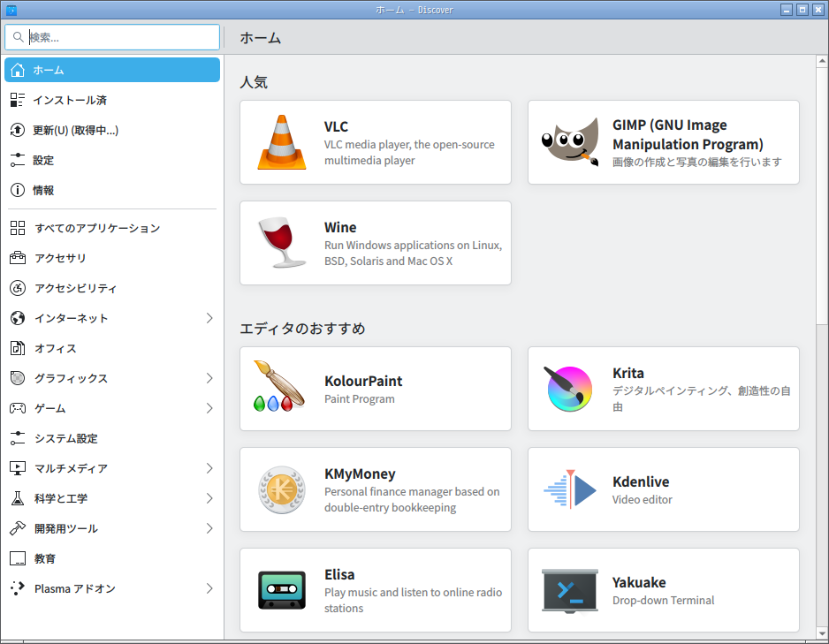Click the Yakuake terminal icon

pyautogui.click(x=570, y=591)
